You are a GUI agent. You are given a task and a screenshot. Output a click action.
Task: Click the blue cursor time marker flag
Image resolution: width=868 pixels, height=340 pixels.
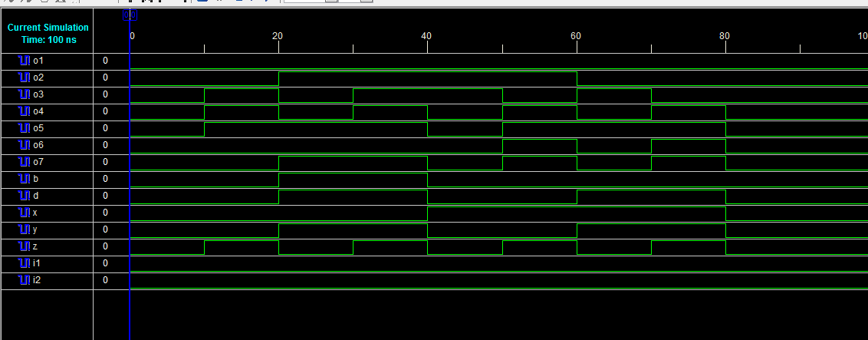click(130, 15)
